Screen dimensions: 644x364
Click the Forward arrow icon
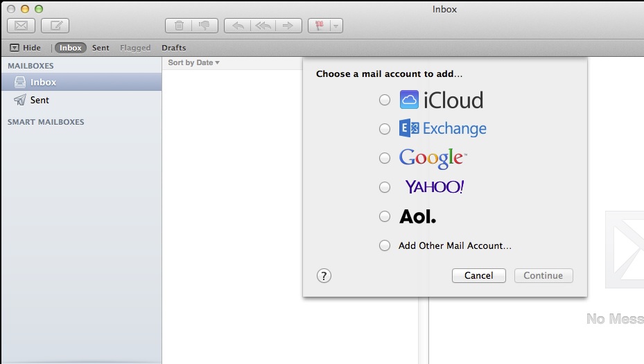[288, 26]
